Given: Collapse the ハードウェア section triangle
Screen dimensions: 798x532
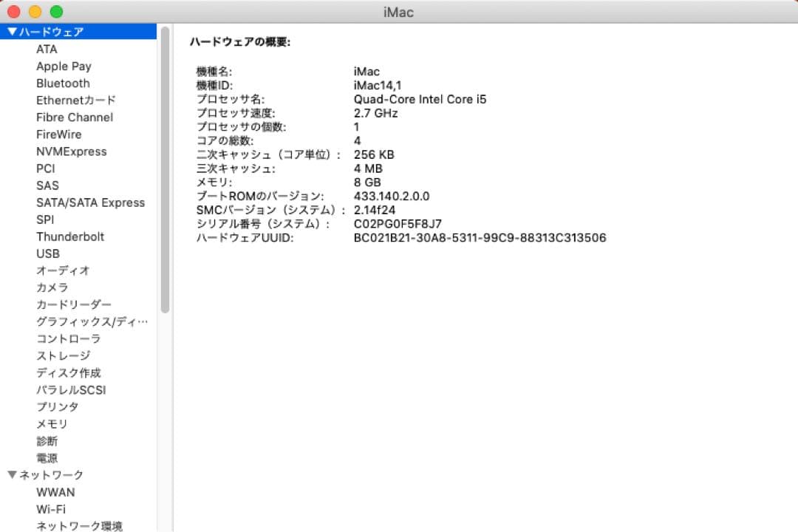Looking at the screenshot, I should pyautogui.click(x=13, y=31).
